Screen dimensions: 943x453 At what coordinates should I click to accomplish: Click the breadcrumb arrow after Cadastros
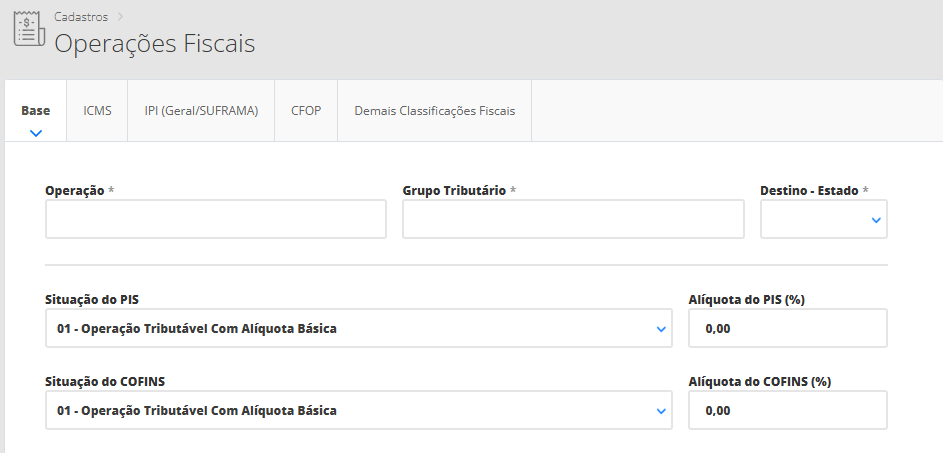120,17
